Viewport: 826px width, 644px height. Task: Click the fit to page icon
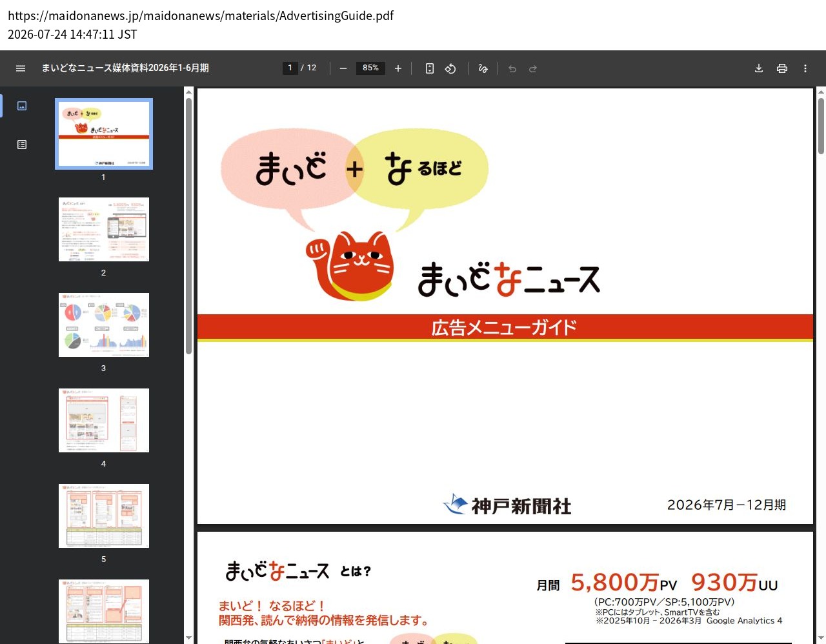430,68
